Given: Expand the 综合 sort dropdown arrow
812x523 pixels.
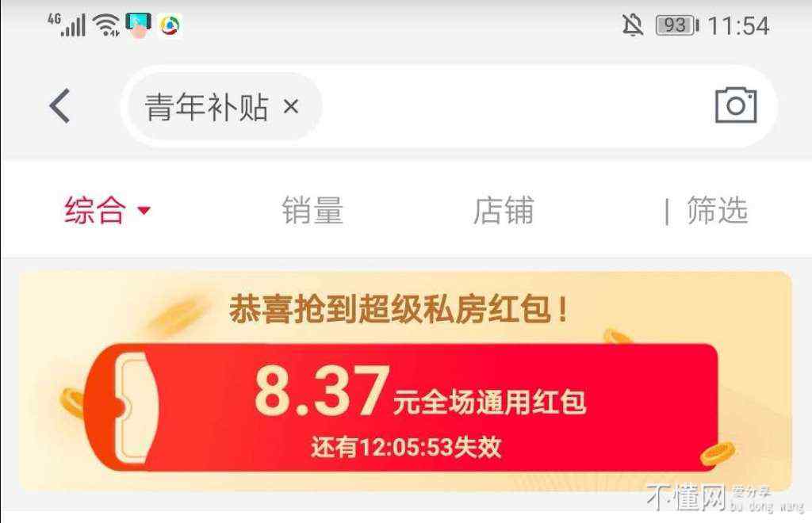Looking at the screenshot, I should (144, 210).
